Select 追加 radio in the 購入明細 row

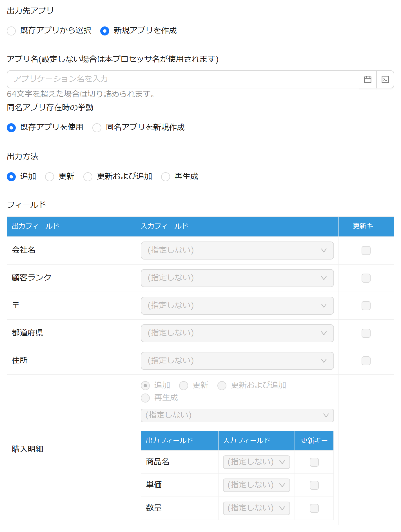tap(145, 385)
